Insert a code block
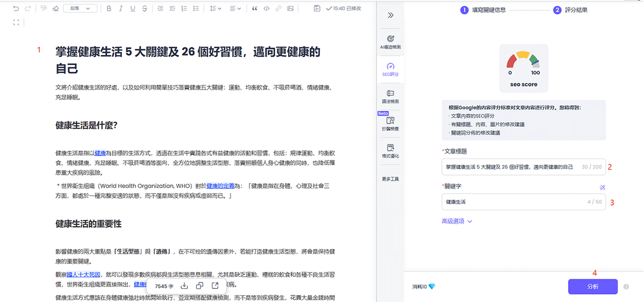The image size is (644, 302). click(x=266, y=9)
